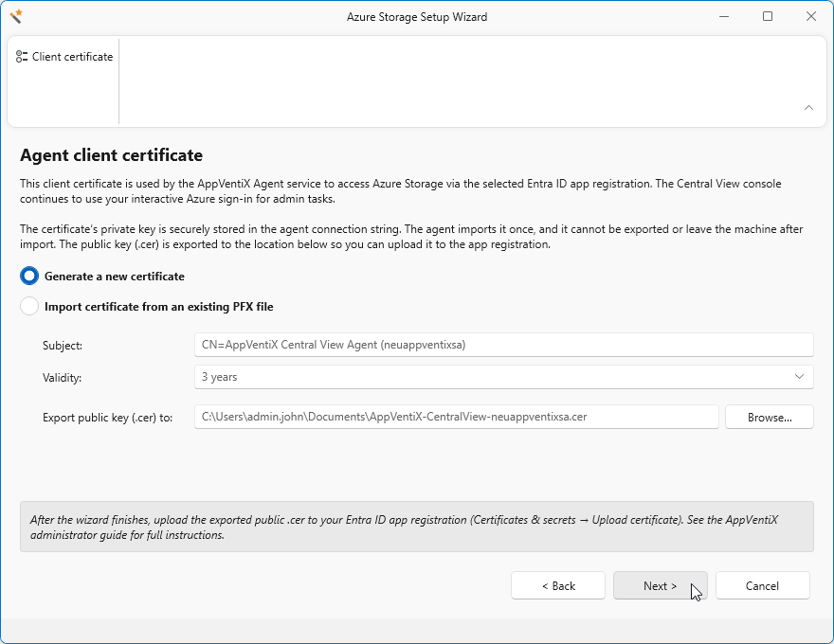The height and width of the screenshot is (644, 834).
Task: Open the Client certificate step
Action: (x=64, y=57)
